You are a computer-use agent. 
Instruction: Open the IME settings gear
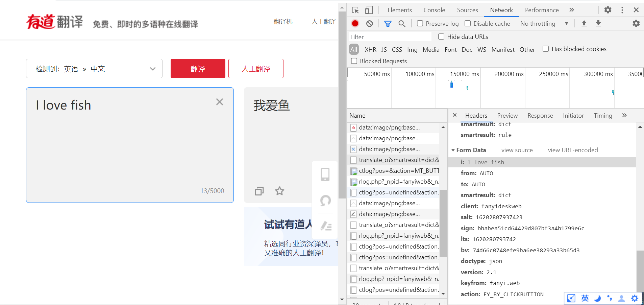[x=635, y=298]
